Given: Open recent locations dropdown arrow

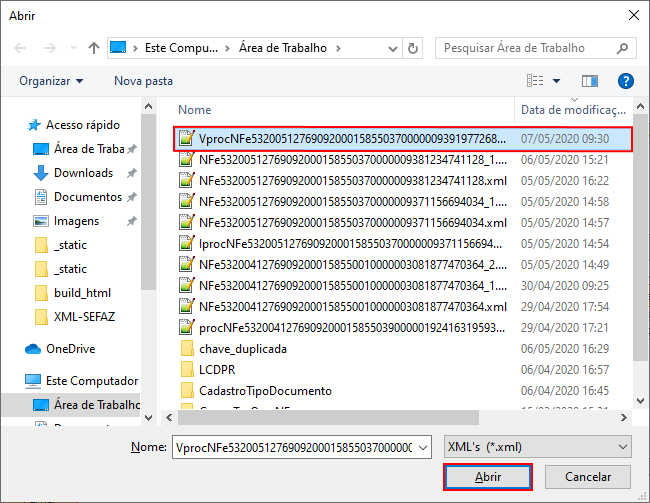Looking at the screenshot, I should coord(73,48).
